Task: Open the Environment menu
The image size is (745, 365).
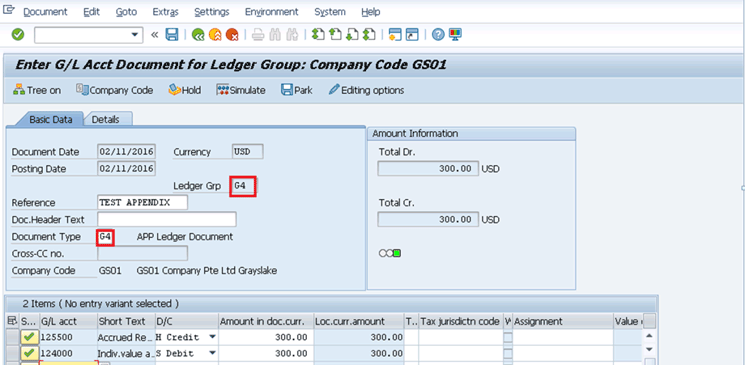Action: click(271, 12)
